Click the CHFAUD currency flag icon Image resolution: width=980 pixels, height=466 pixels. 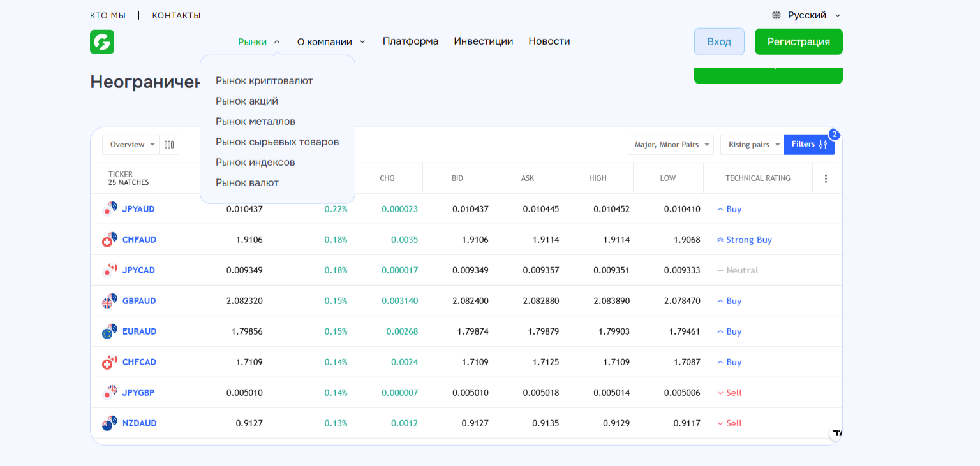[x=110, y=240]
